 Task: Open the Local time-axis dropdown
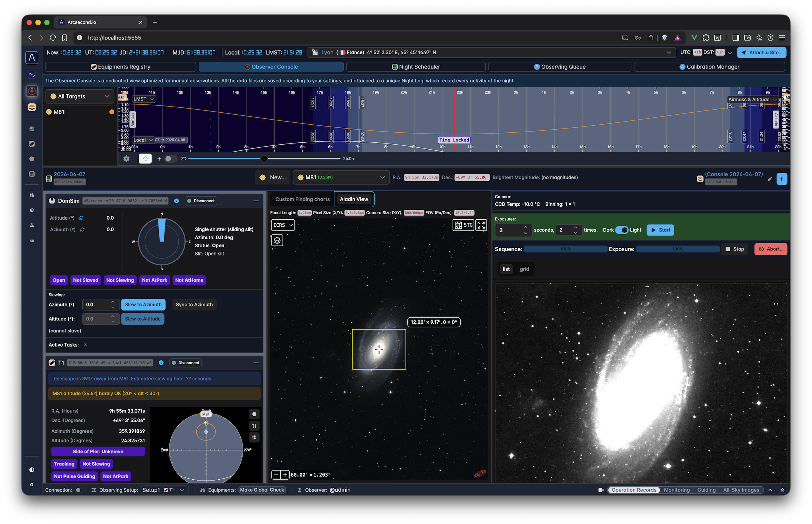143,140
